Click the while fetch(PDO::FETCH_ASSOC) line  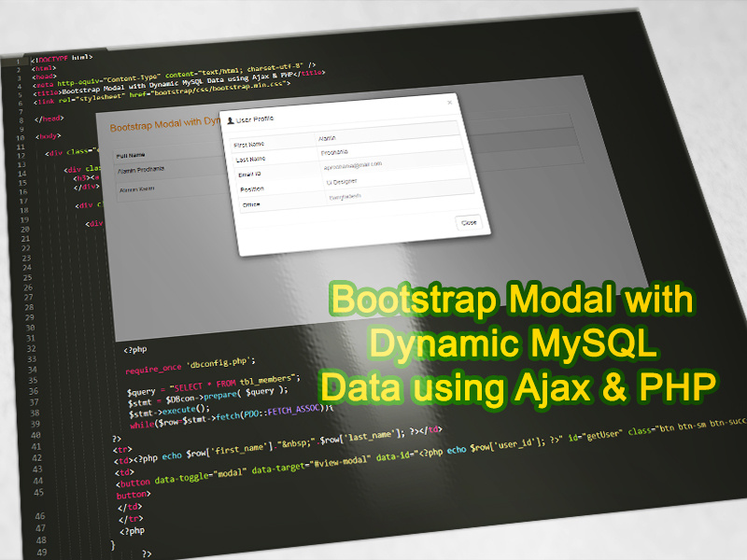(x=232, y=415)
